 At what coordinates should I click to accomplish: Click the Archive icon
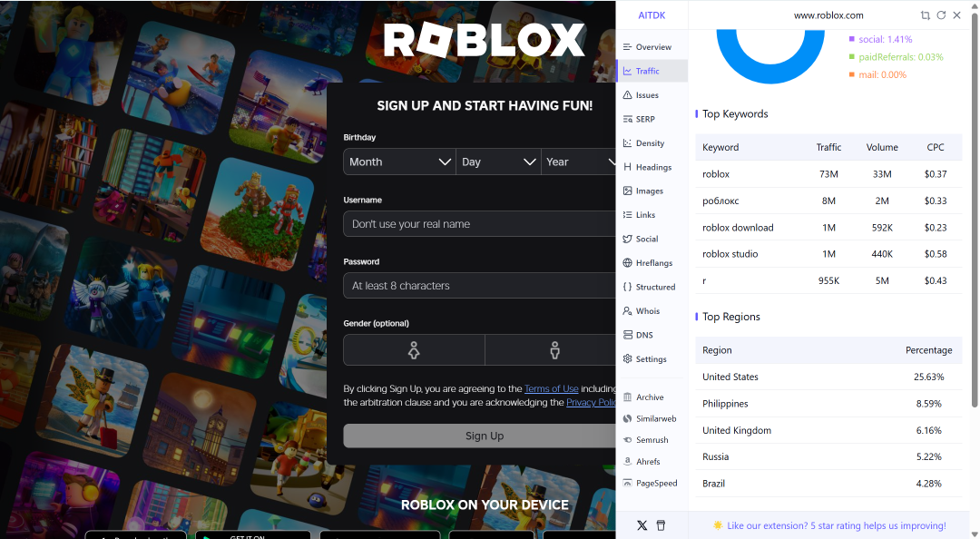628,397
